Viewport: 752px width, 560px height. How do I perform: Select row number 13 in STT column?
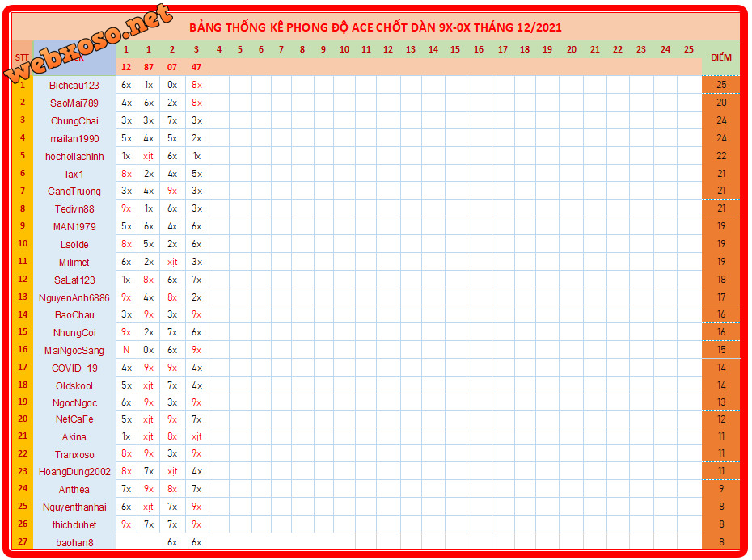(23, 297)
